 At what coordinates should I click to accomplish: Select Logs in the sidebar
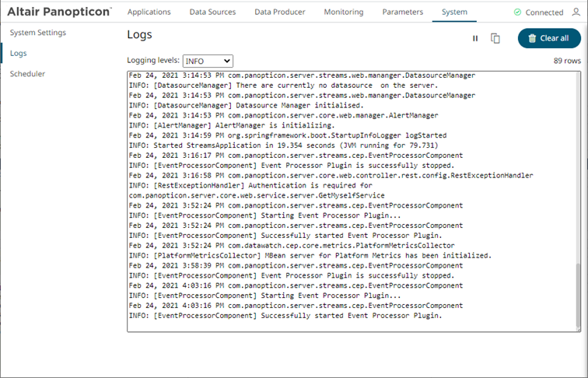19,53
